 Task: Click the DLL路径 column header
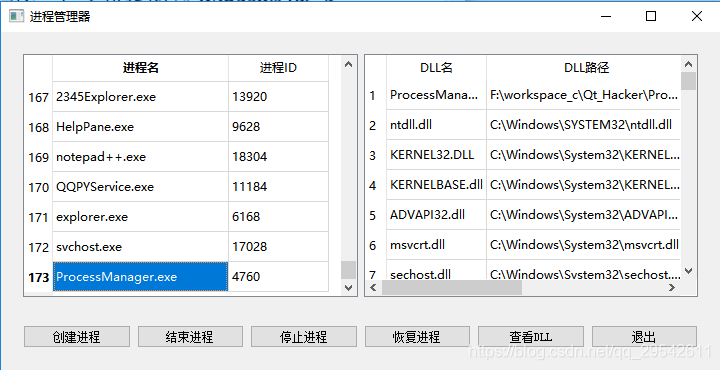tap(584, 68)
